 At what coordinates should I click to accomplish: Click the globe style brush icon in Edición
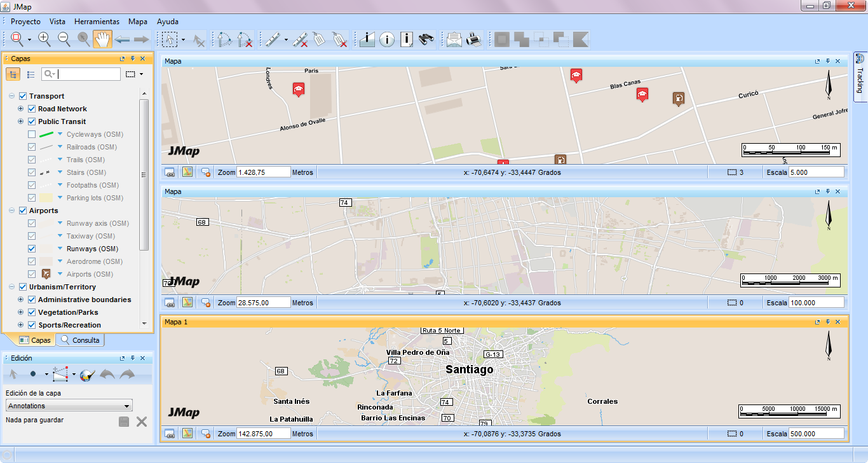click(x=87, y=375)
